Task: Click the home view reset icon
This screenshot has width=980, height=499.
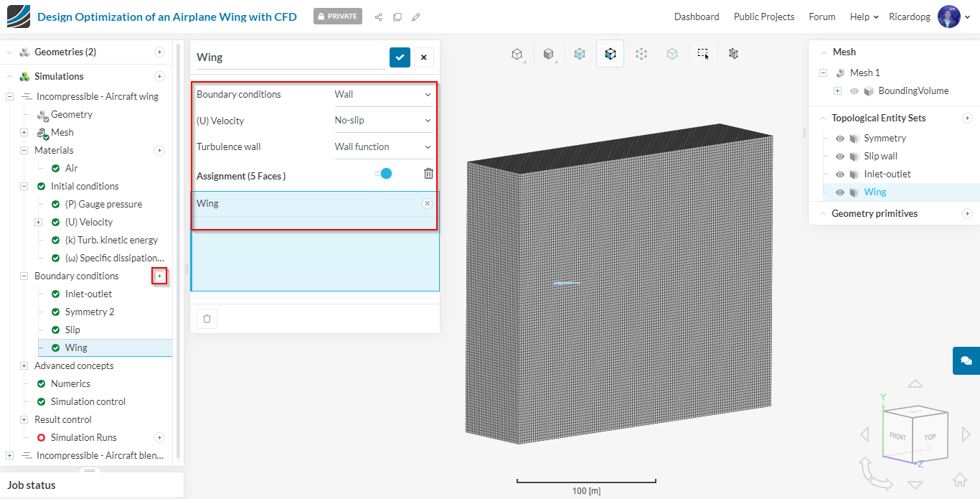Action: (959, 480)
